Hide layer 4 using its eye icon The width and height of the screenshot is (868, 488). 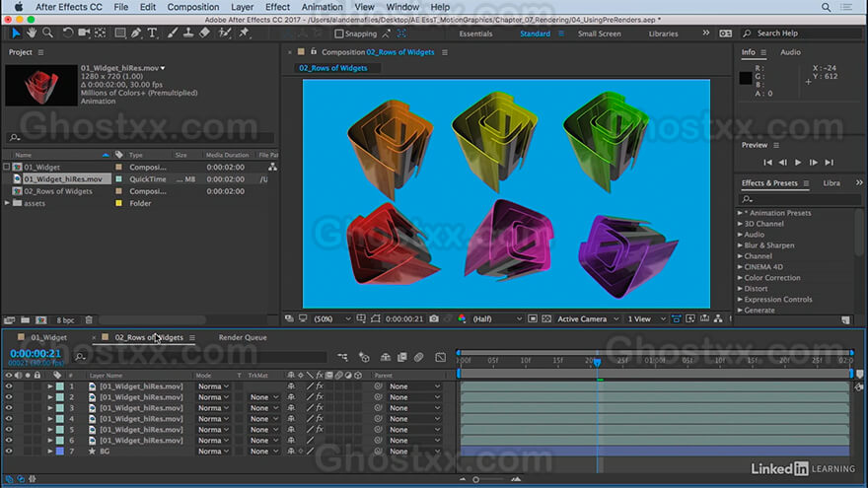point(8,419)
